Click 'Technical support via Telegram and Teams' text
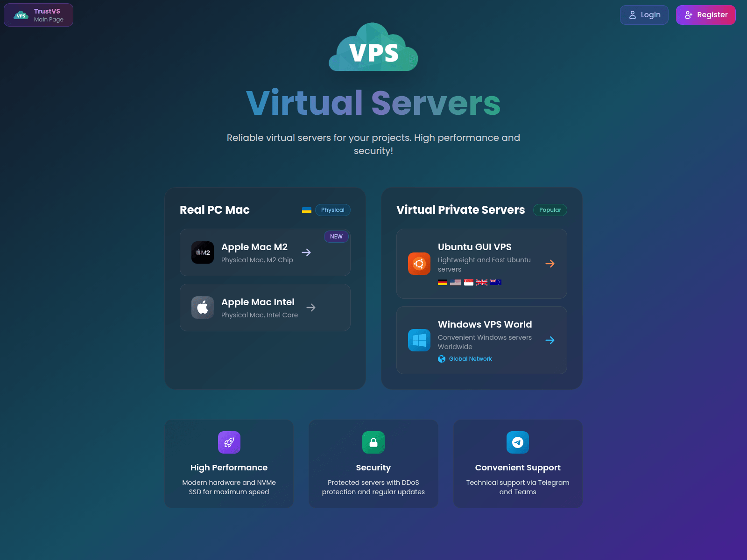 518,487
